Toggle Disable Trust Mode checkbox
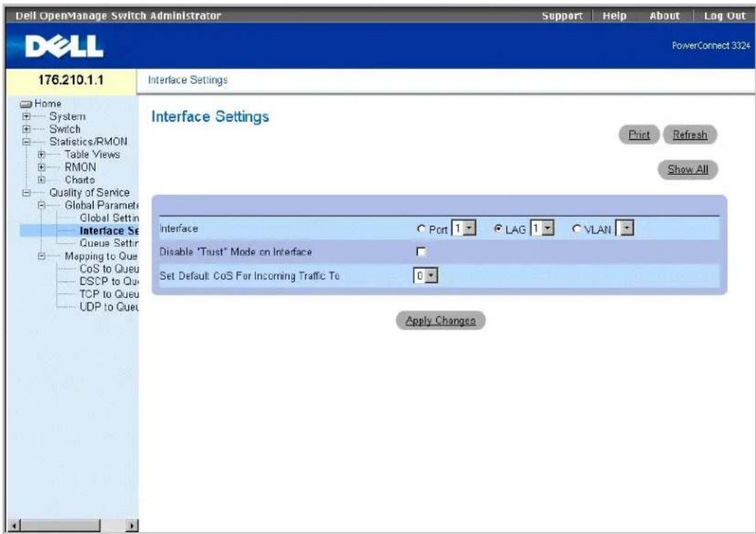The width and height of the screenshot is (756, 534). tap(421, 251)
